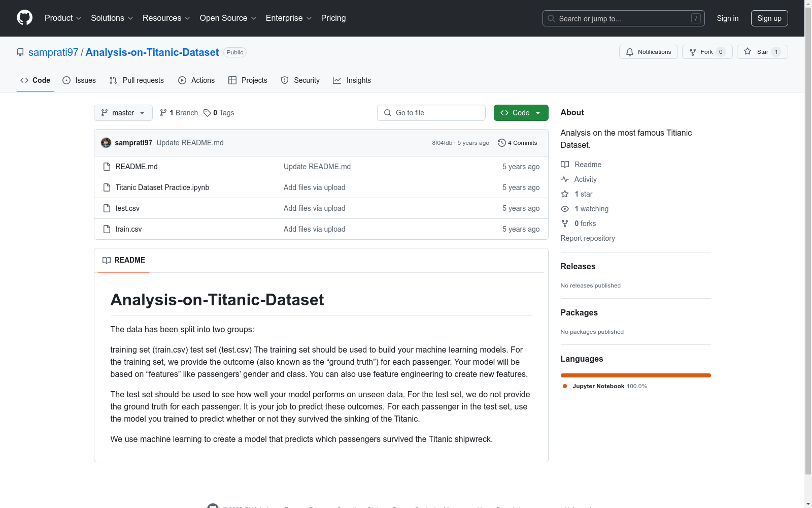Open the Pricing page
Image resolution: width=812 pixels, height=508 pixels.
tap(333, 18)
